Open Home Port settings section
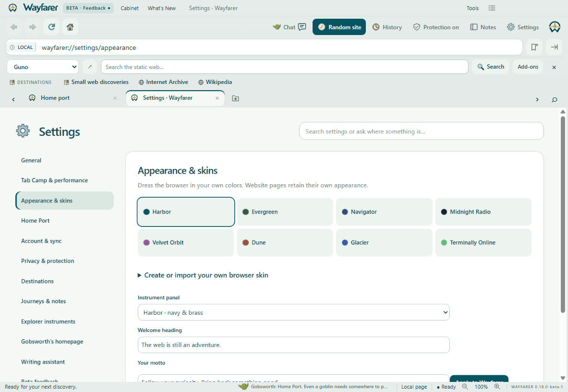Image resolution: width=568 pixels, height=392 pixels. (64, 220)
